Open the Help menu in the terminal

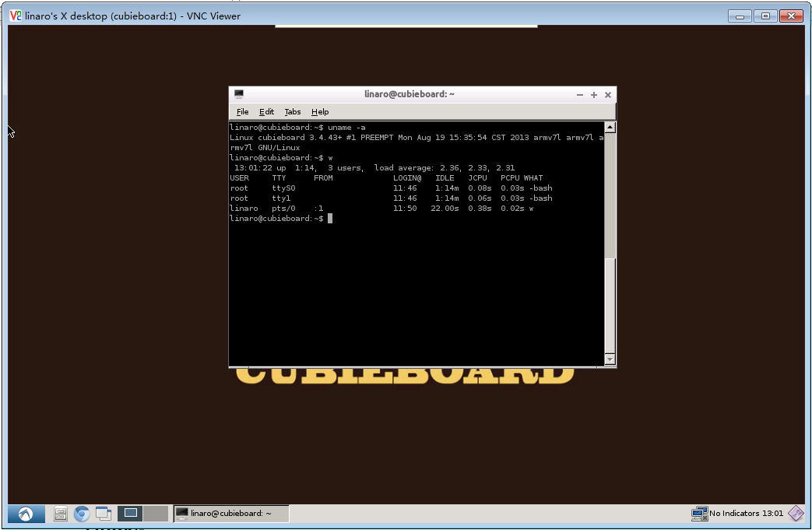pyautogui.click(x=320, y=112)
